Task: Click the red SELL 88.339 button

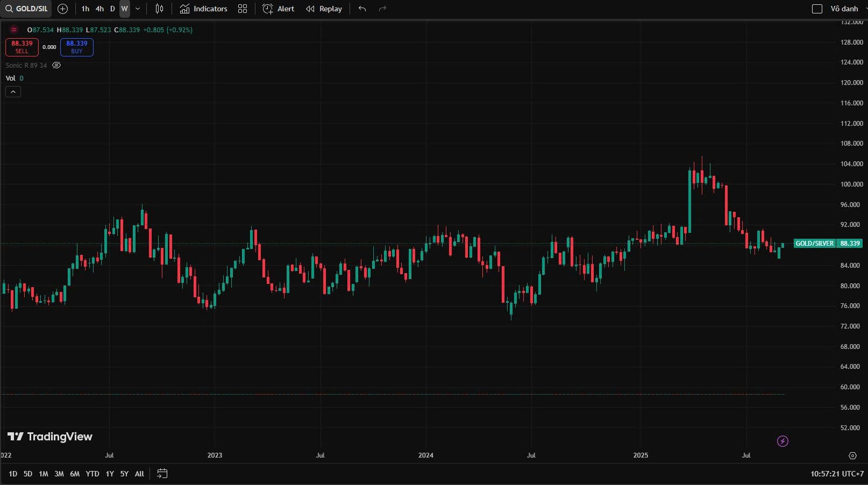Action: pyautogui.click(x=22, y=47)
